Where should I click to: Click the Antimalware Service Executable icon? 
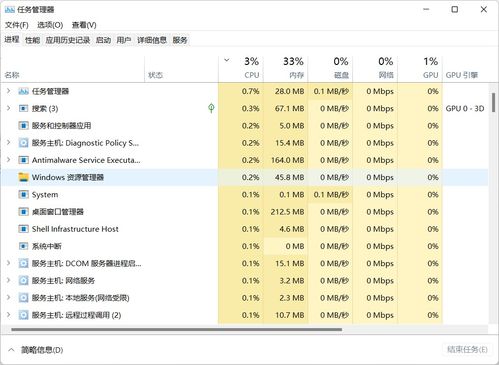23,160
